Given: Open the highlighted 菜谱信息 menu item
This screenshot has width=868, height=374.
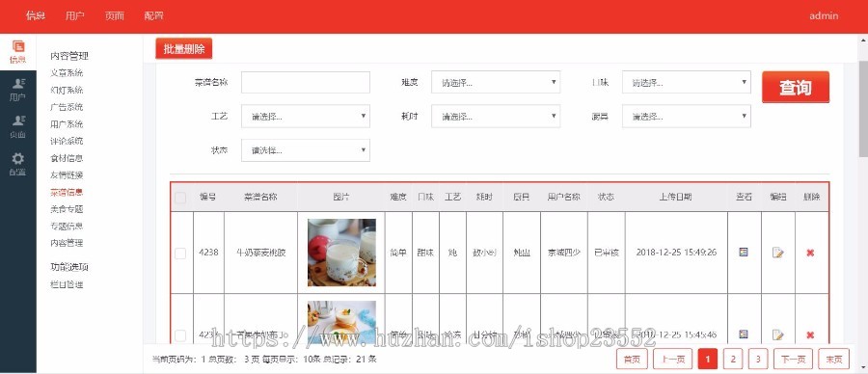Looking at the screenshot, I should click(x=67, y=192).
